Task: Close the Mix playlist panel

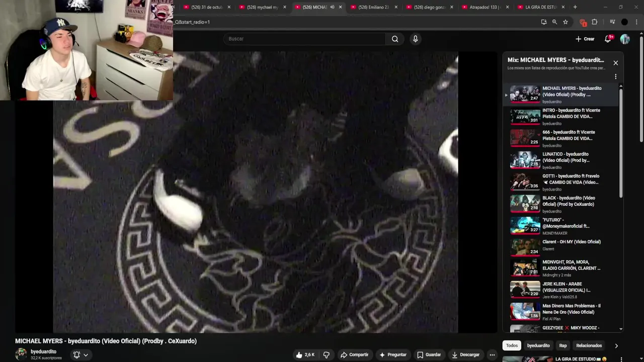Action: pos(615,63)
